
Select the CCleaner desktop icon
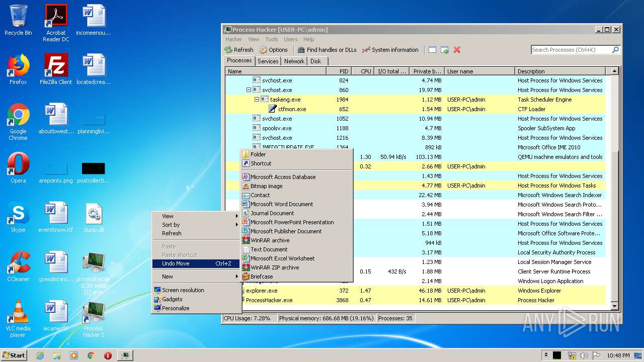[x=18, y=266]
